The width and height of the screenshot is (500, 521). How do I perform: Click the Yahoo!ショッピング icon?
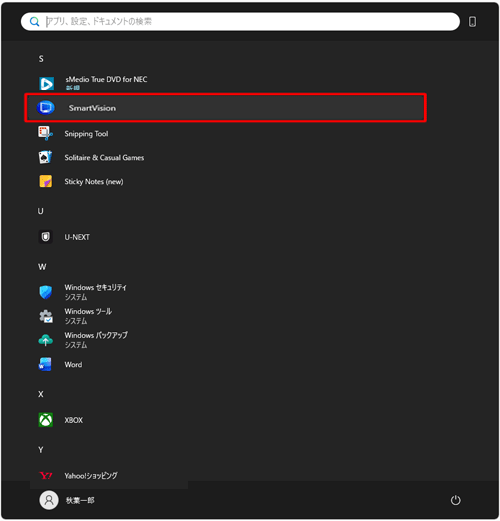[46, 476]
